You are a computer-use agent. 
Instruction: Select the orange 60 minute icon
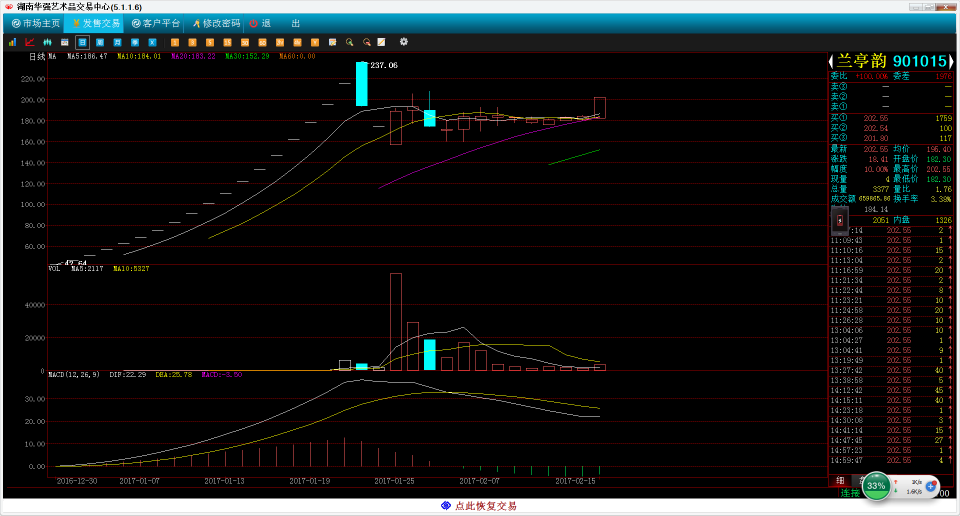point(262,42)
